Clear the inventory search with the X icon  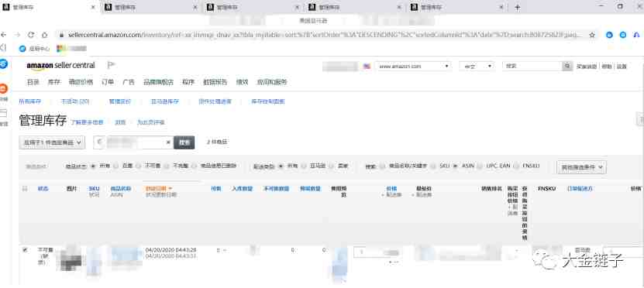click(x=168, y=142)
